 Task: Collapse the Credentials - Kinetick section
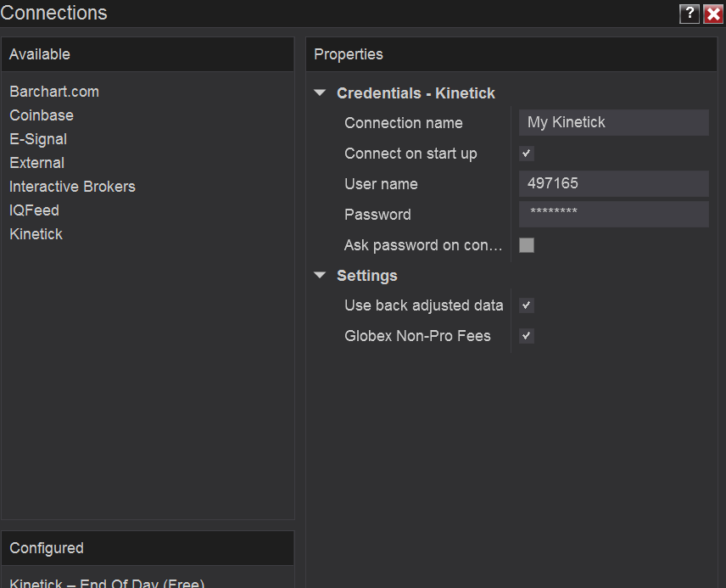click(x=320, y=93)
